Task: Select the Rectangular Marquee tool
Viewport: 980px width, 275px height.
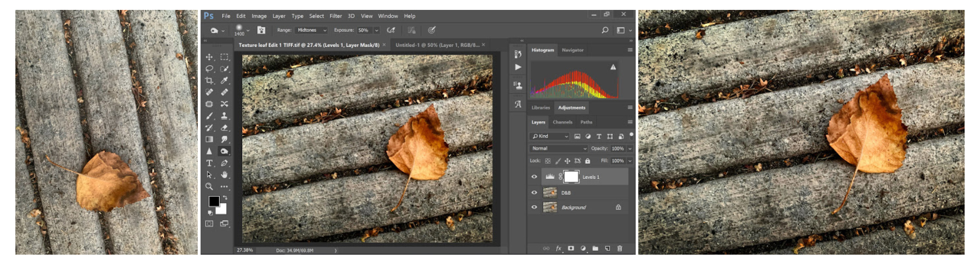Action: (x=224, y=57)
